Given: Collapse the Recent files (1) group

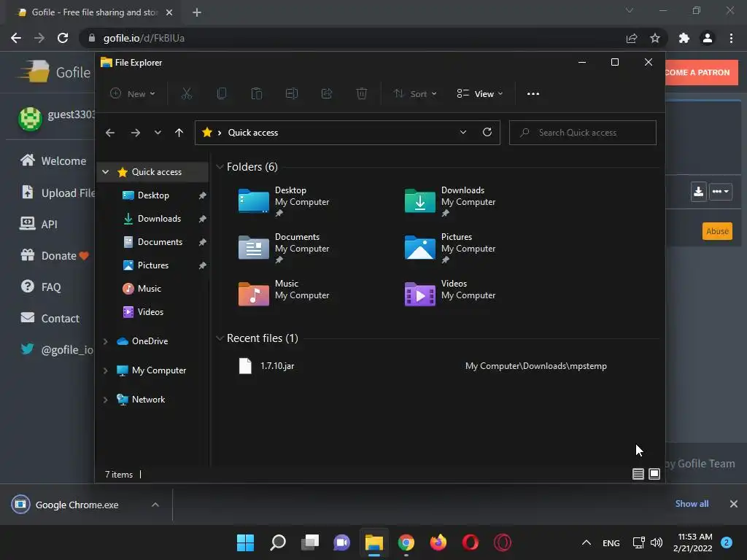Looking at the screenshot, I should 220,338.
